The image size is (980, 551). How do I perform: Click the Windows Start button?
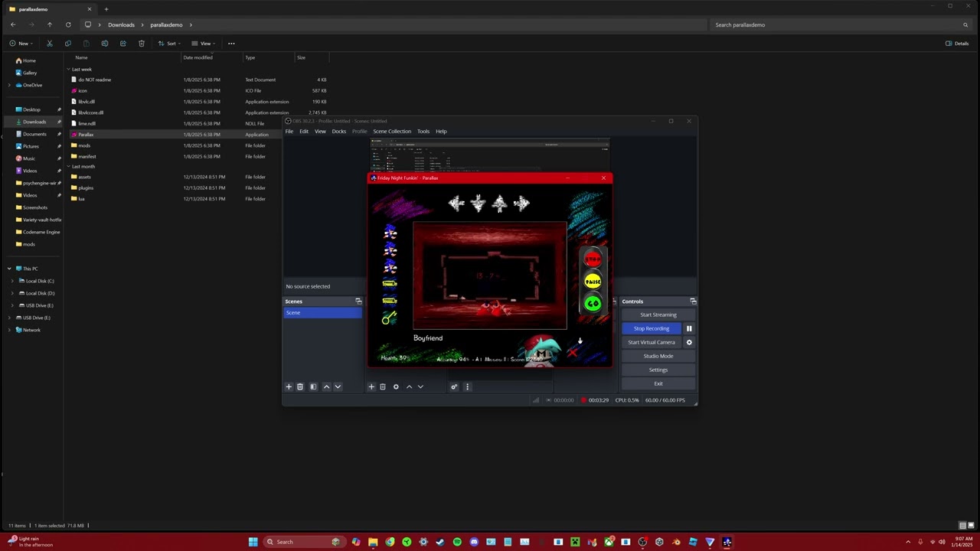pyautogui.click(x=253, y=542)
